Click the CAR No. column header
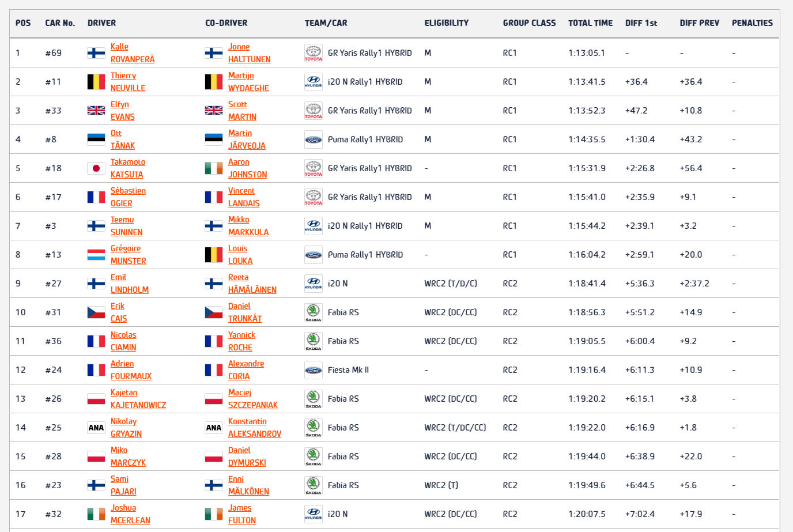Viewport: 793px width, 532px height. 60,23
